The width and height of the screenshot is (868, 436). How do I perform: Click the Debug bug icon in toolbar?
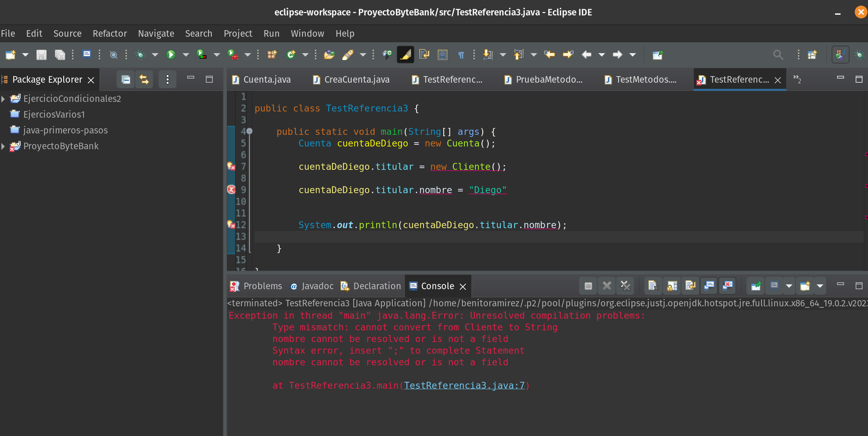[140, 55]
